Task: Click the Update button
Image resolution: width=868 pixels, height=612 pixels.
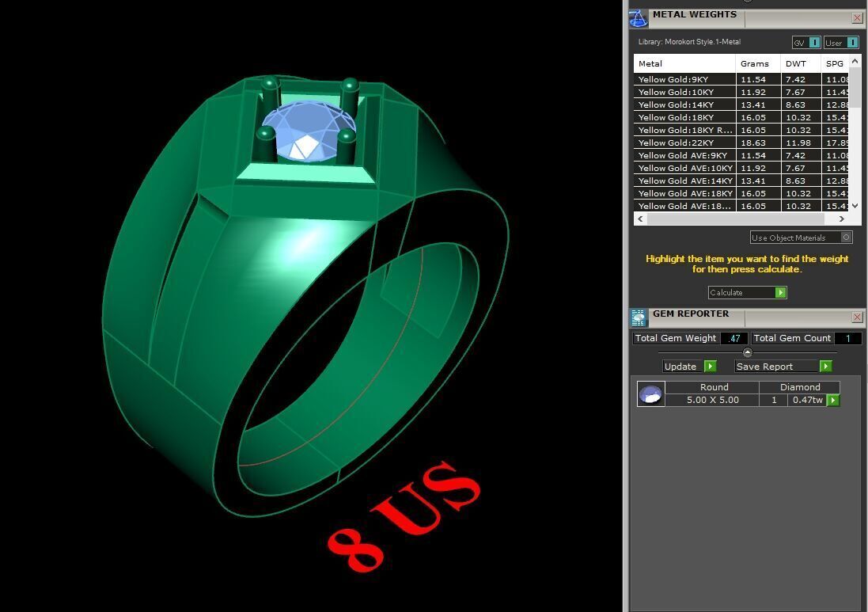Action: pos(690,366)
